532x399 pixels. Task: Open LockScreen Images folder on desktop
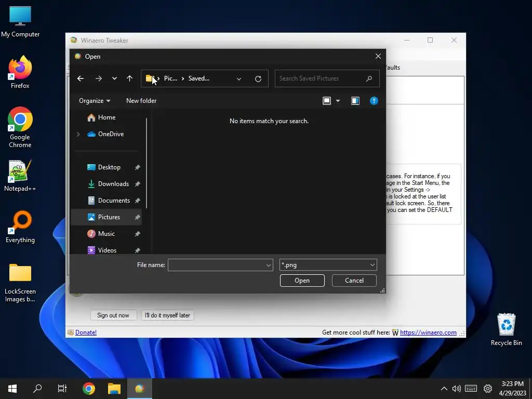(20, 283)
